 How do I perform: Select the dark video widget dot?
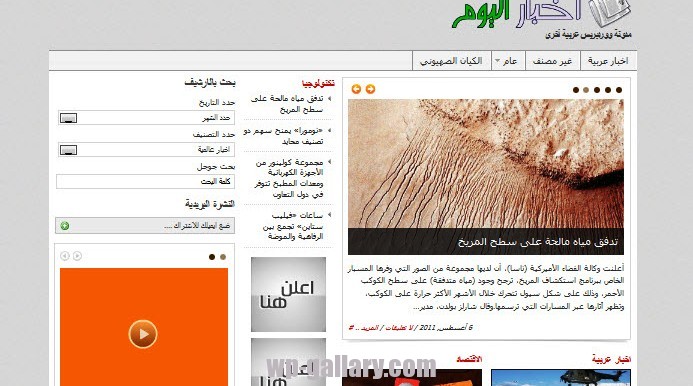(212, 257)
